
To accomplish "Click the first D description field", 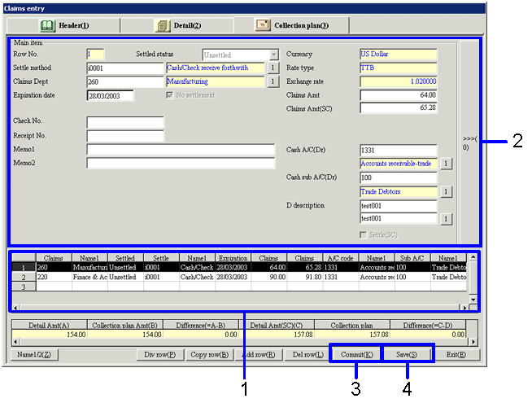I will pos(399,206).
